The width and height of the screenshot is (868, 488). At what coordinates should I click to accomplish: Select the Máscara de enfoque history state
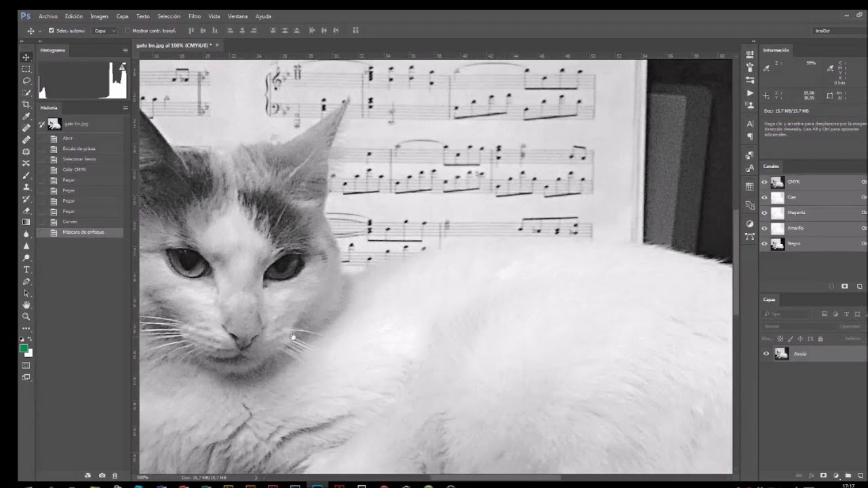[x=81, y=232]
